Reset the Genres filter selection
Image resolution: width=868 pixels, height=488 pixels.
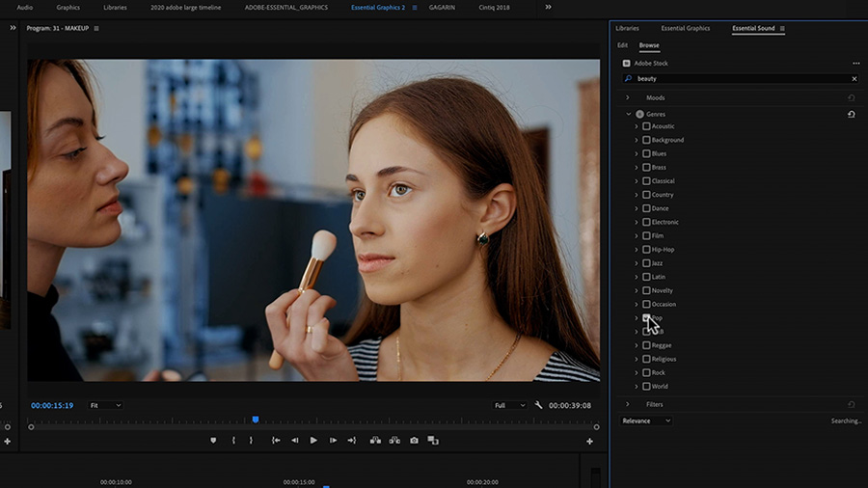(x=851, y=114)
